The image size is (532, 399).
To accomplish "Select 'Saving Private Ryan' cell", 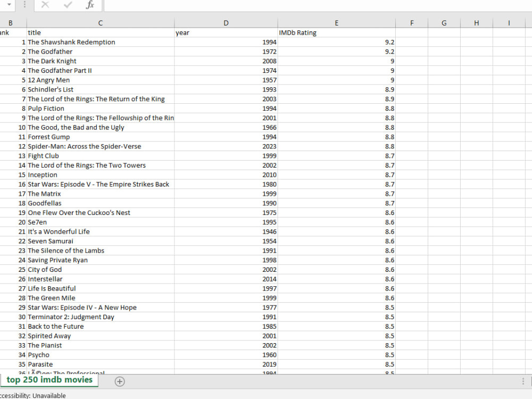I will pyautogui.click(x=101, y=260).
